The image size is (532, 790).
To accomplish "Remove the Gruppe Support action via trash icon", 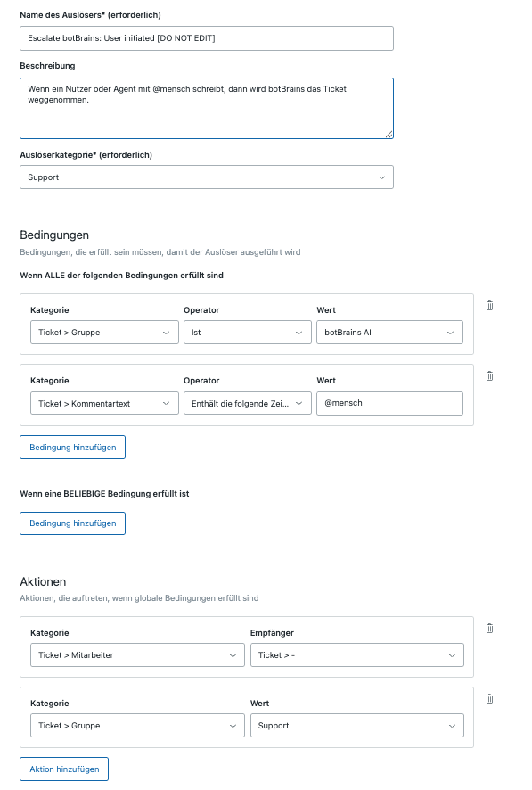I will click(489, 698).
